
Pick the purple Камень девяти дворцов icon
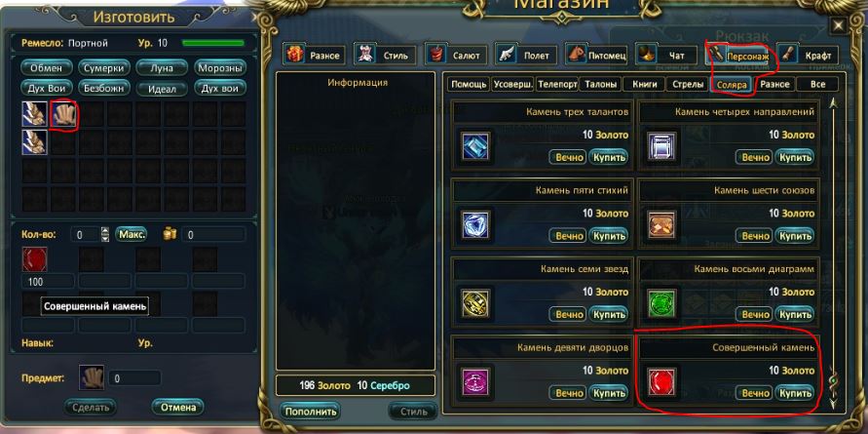coord(476,382)
